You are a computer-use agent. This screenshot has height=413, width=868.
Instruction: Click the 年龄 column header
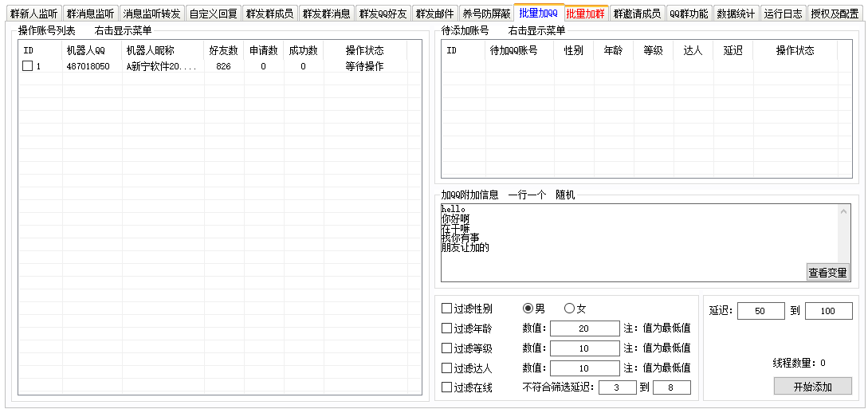[614, 51]
